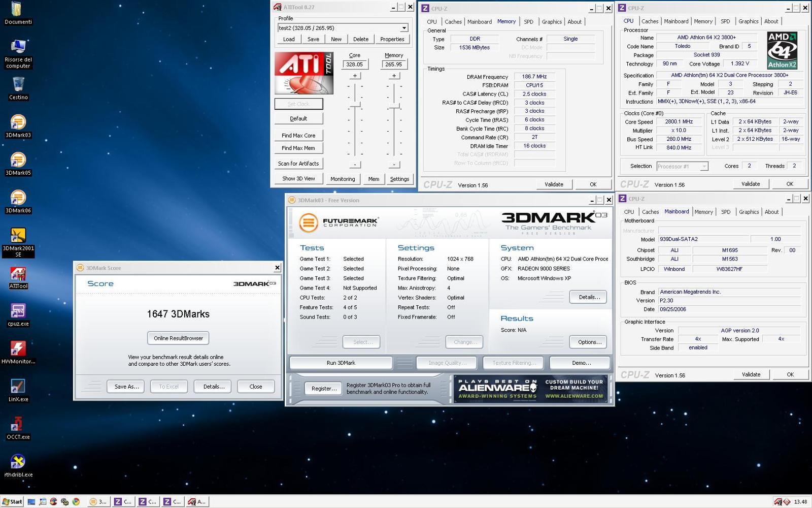The width and height of the screenshot is (812, 508).
Task: Open the rthdribl.exe desktop icon
Action: [x=18, y=465]
